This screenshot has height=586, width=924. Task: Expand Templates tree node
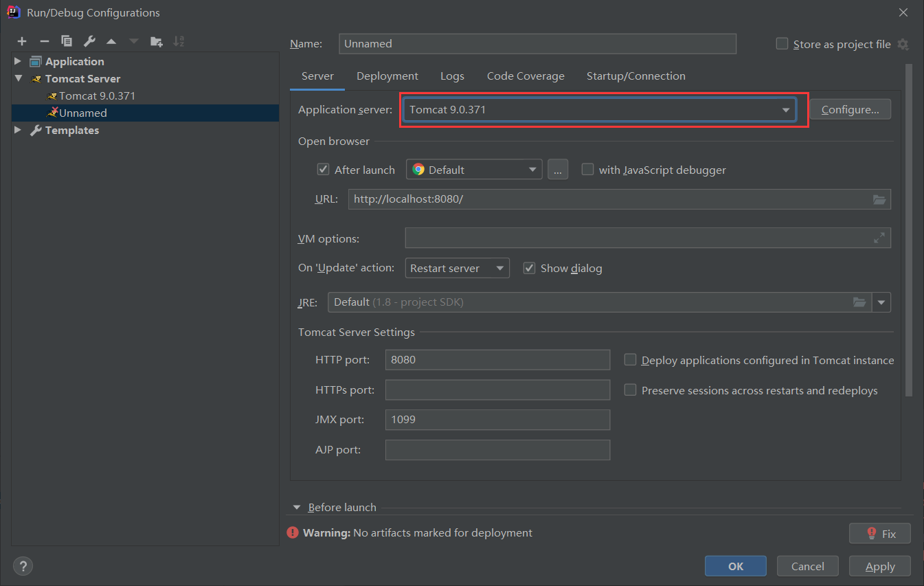pyautogui.click(x=18, y=130)
